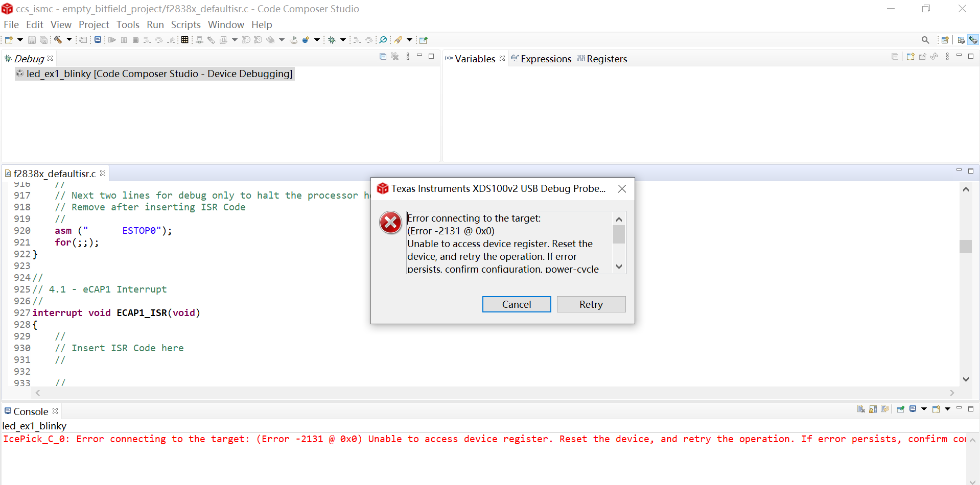Remove all terminated launches in Debug view
Image resolution: width=980 pixels, height=485 pixels.
coord(395,57)
